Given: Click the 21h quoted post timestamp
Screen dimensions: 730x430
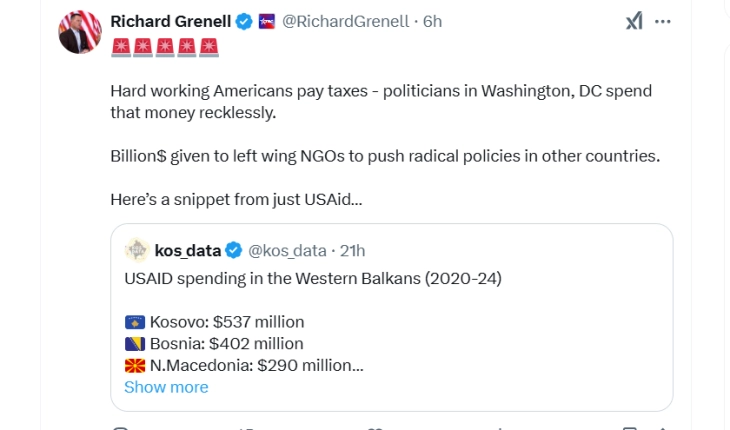Looking at the screenshot, I should click(x=352, y=250).
